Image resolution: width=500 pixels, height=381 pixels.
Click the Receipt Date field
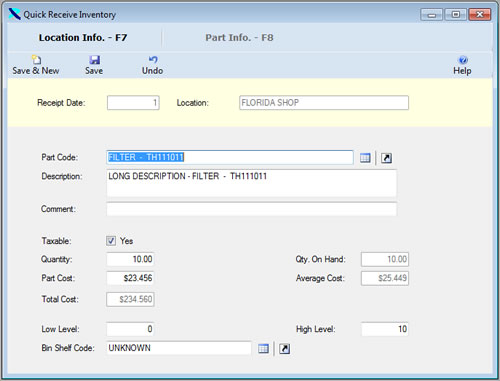coord(133,103)
